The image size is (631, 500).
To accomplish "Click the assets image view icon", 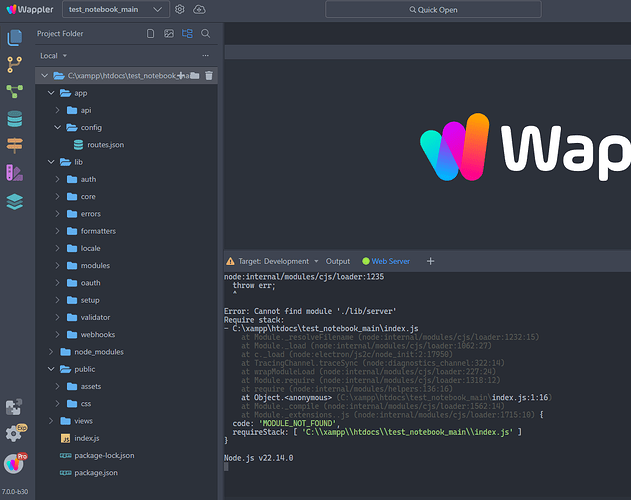I will [x=169, y=33].
